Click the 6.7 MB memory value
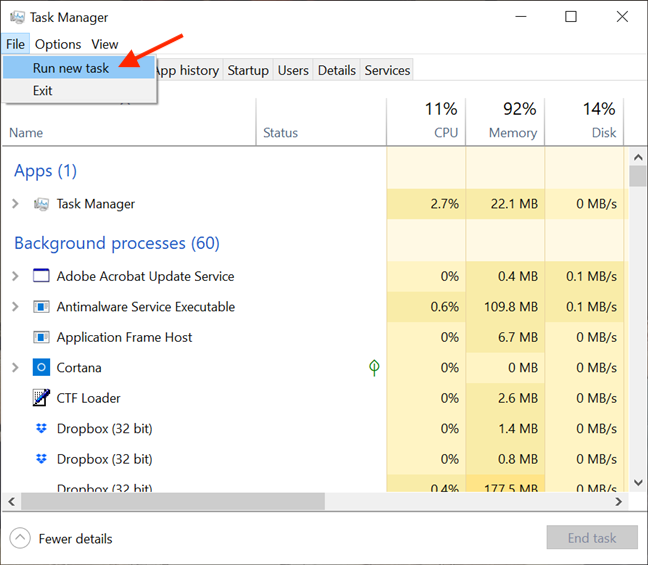This screenshot has height=565, width=648. 518,337
